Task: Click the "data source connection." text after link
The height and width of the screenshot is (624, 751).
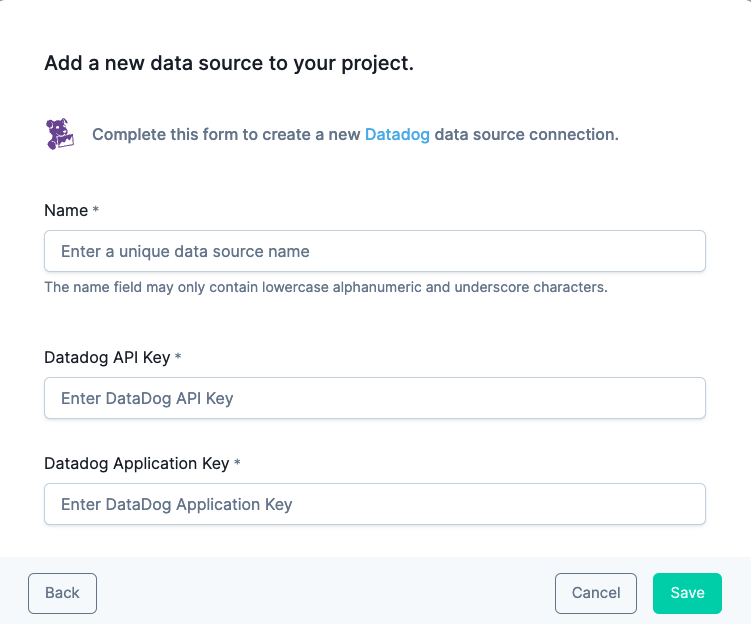Action: click(526, 135)
